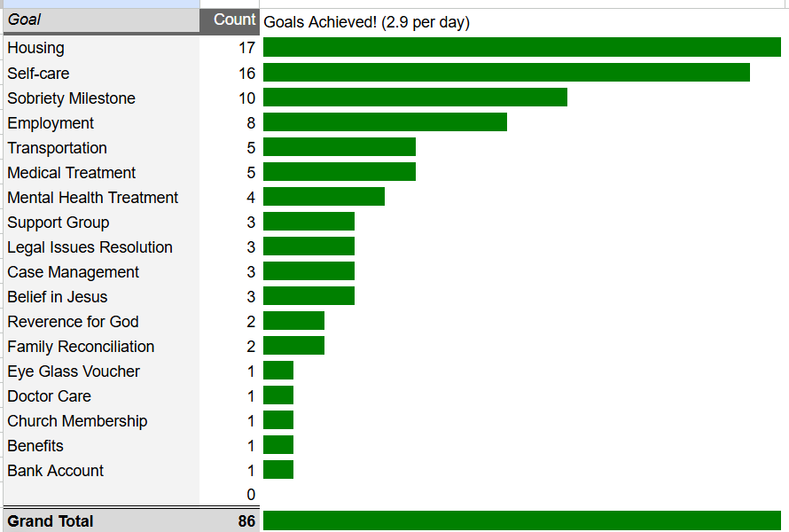This screenshot has height=532, width=789.
Task: Click the 'Goals Achieved! (2.9 per day)' title cell
Action: (x=366, y=22)
